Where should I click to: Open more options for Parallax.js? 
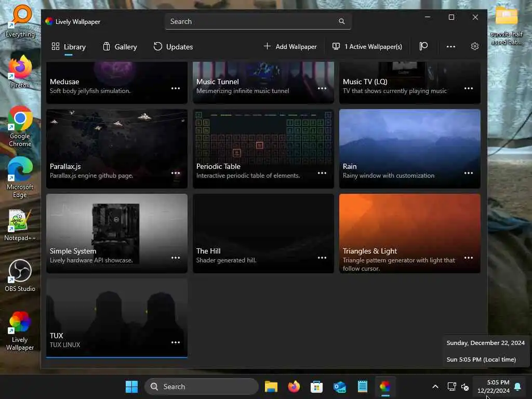pyautogui.click(x=176, y=173)
